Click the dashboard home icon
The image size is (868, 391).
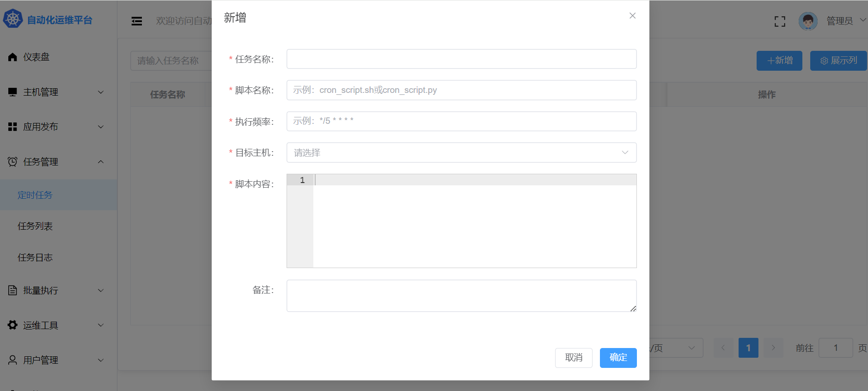click(x=12, y=57)
